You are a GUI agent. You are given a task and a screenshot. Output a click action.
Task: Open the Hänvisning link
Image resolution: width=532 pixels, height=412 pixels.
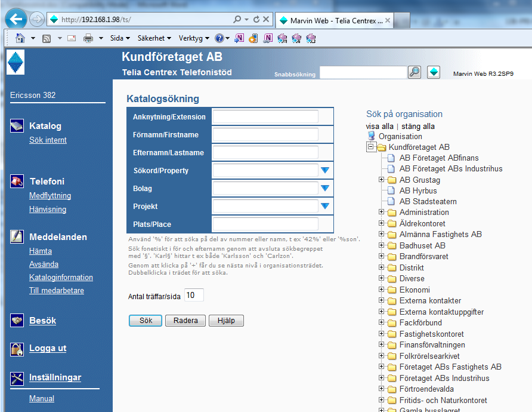pyautogui.click(x=48, y=209)
